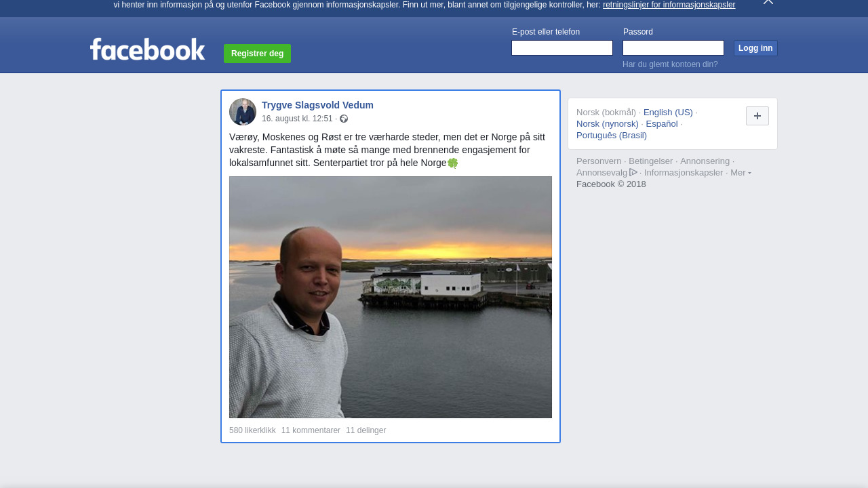868x488 pixels.
Task: Open Trygve Slagsvold Vedum profile name link
Action: tap(317, 105)
